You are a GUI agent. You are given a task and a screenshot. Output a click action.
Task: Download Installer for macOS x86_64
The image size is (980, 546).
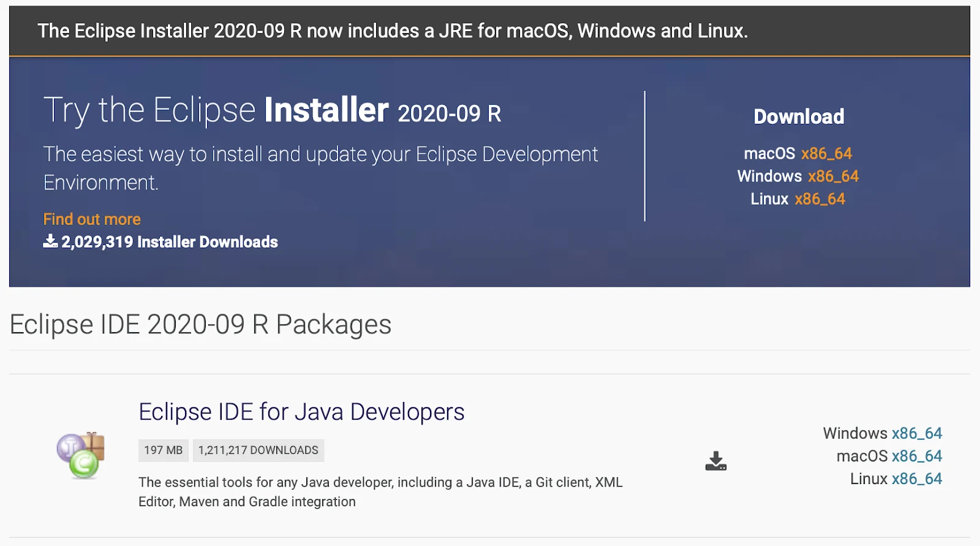(826, 153)
